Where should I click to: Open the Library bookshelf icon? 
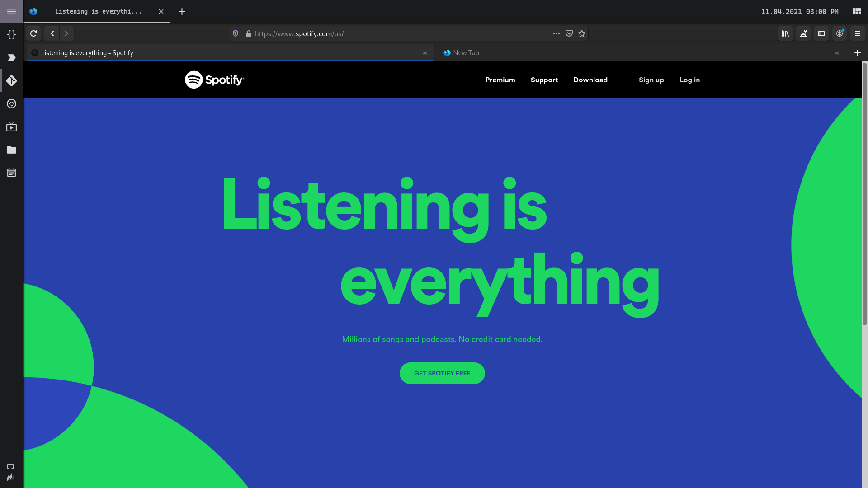[785, 33]
